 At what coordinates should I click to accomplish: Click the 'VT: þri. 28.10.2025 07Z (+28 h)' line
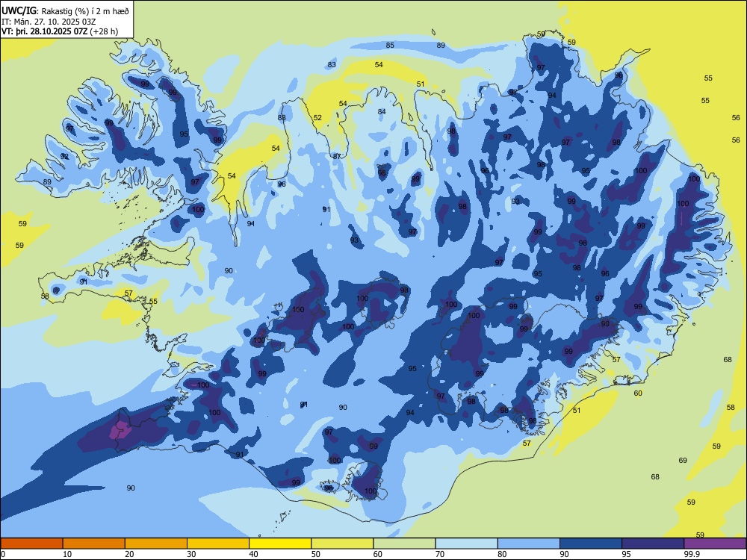60,31
